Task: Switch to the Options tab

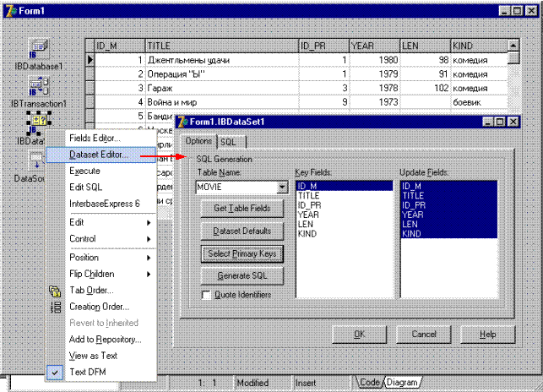Action: click(198, 141)
